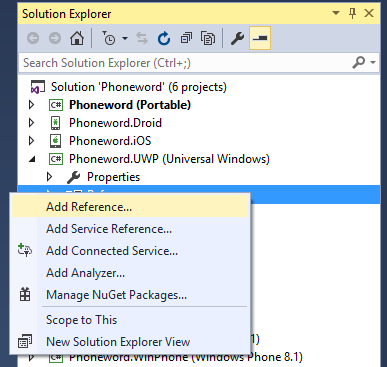The height and width of the screenshot is (367, 387).
Task: Click the Collapse All icon
Action: (x=186, y=38)
